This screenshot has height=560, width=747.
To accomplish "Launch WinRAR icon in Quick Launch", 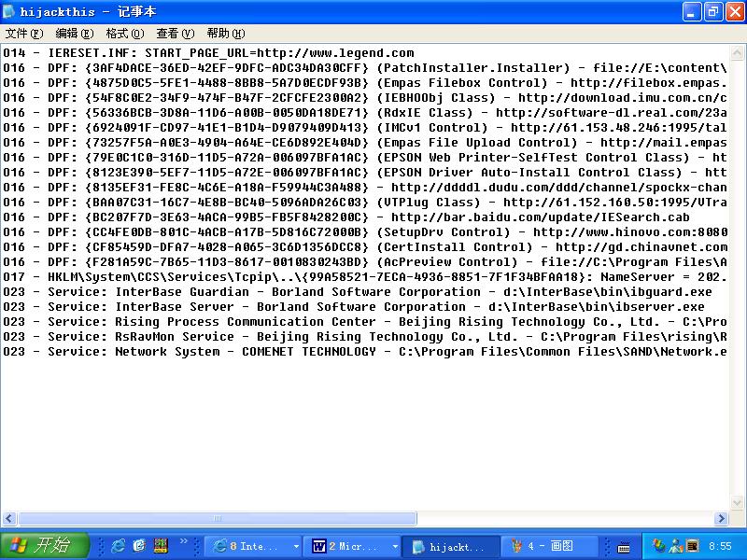I will 161,546.
